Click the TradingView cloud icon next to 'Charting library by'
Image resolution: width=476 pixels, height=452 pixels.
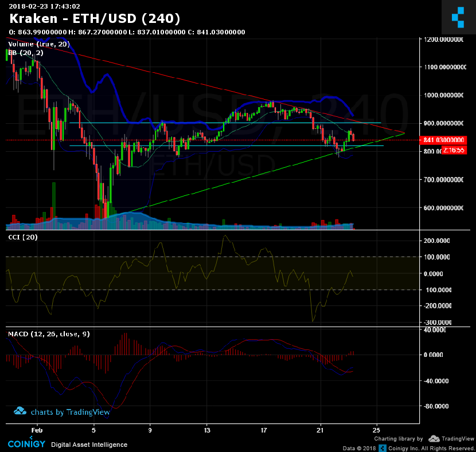434,439
